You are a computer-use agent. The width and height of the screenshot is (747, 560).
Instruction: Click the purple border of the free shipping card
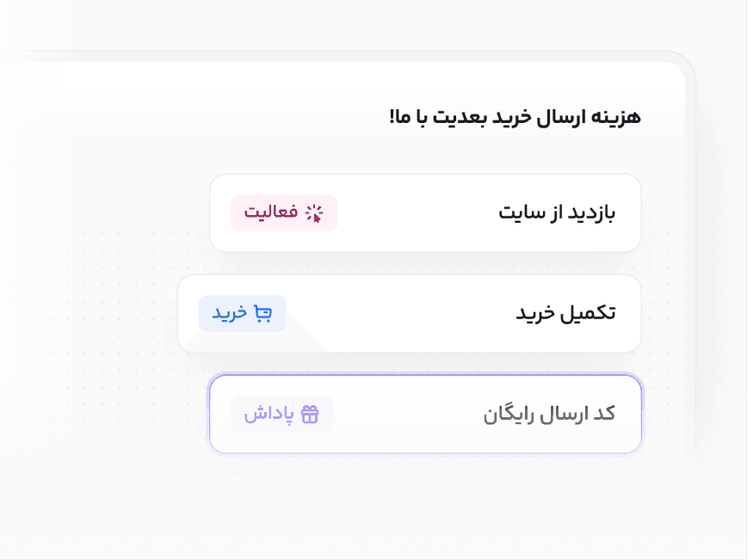coord(425,375)
